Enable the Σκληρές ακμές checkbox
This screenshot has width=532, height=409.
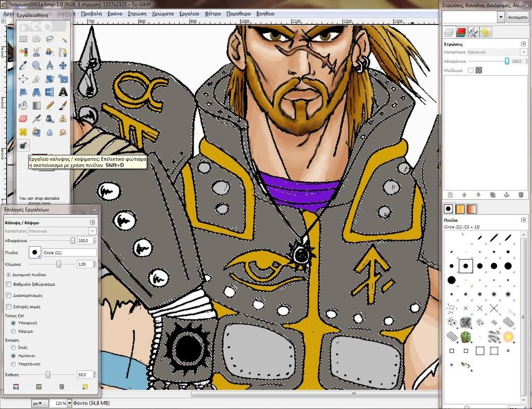click(9, 307)
